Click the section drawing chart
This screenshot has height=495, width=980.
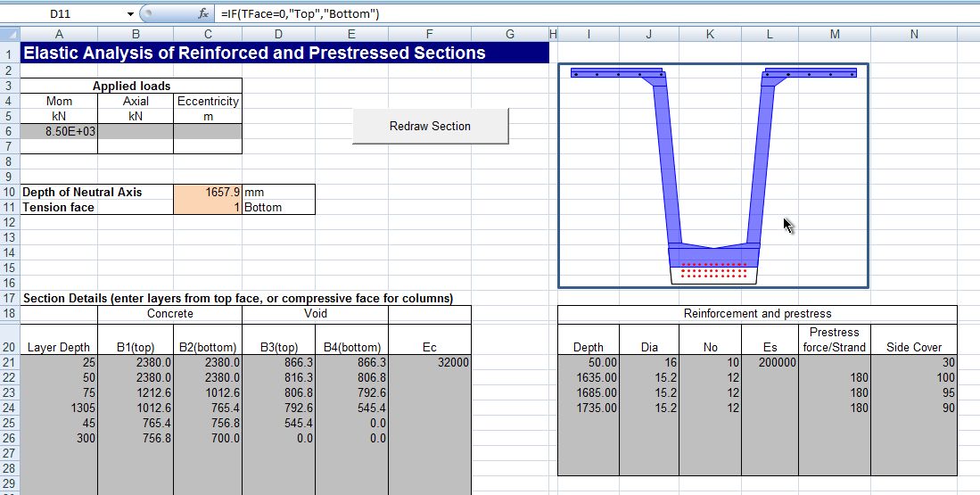tap(713, 176)
